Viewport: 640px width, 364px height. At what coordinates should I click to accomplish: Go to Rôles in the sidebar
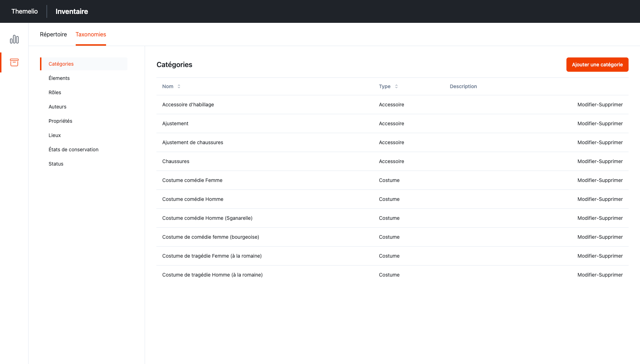55,92
